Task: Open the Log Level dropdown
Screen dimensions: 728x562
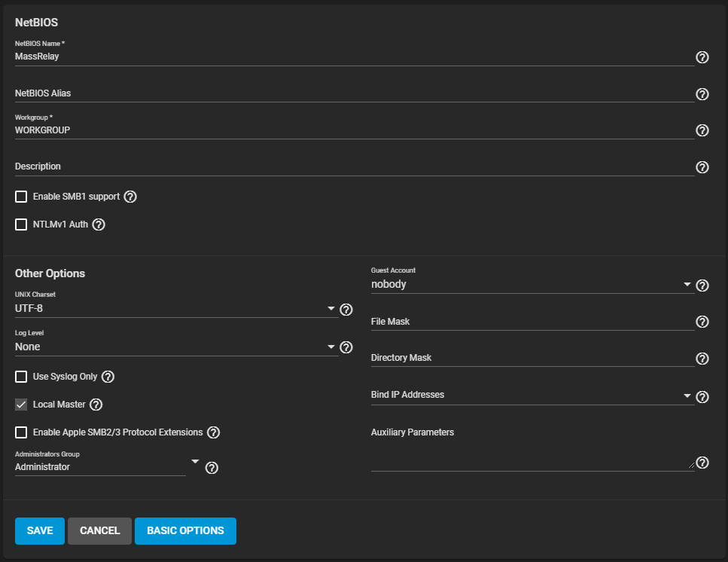Action: coord(175,347)
